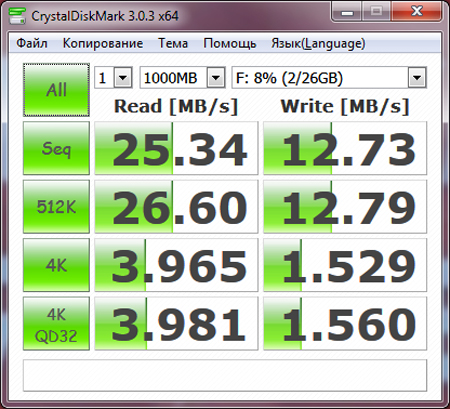
Task: Open the Язык(Language) menu
Action: pyautogui.click(x=318, y=43)
